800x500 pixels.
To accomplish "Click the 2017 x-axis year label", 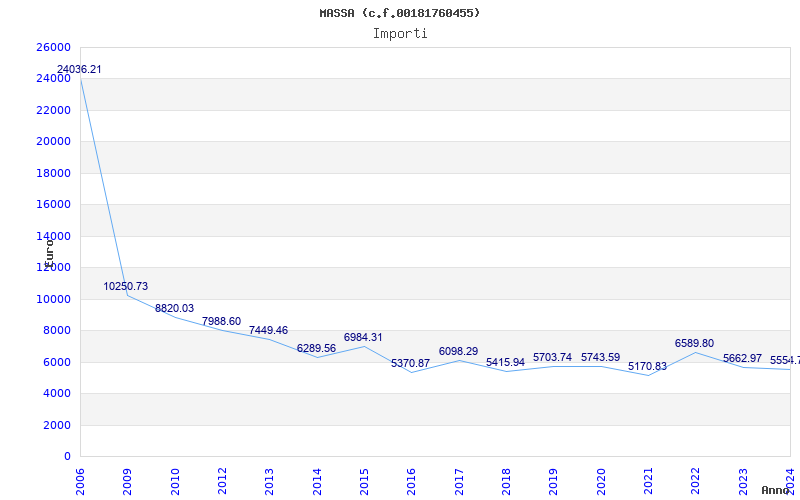I will click(459, 482).
